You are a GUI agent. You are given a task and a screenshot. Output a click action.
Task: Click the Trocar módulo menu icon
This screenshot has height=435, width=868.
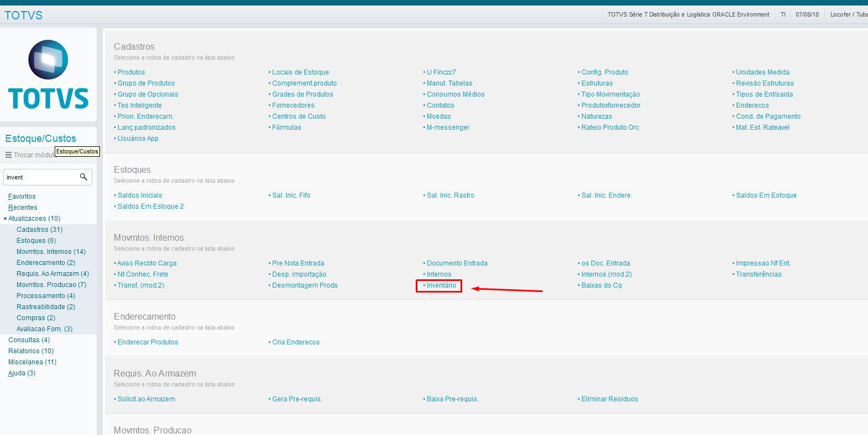(x=8, y=155)
